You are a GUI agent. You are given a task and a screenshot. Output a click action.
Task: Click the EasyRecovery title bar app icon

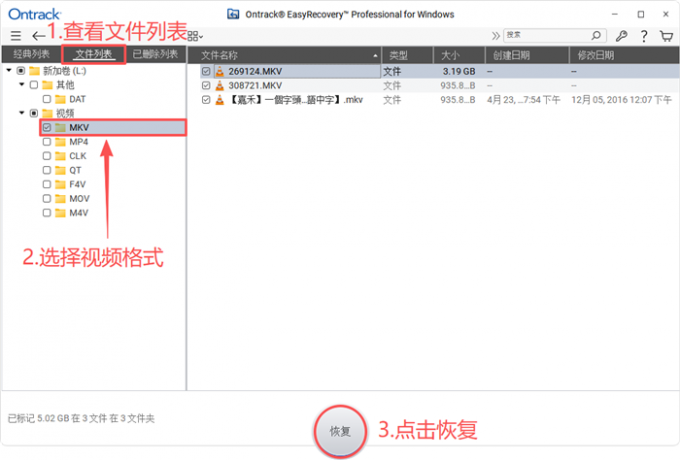tap(233, 14)
